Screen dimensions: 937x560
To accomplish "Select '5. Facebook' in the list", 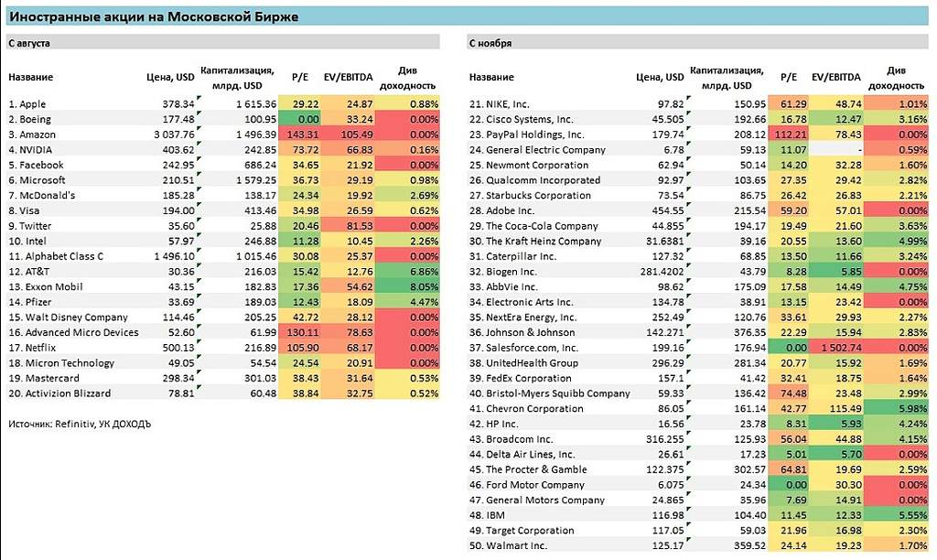I will pos(36,165).
